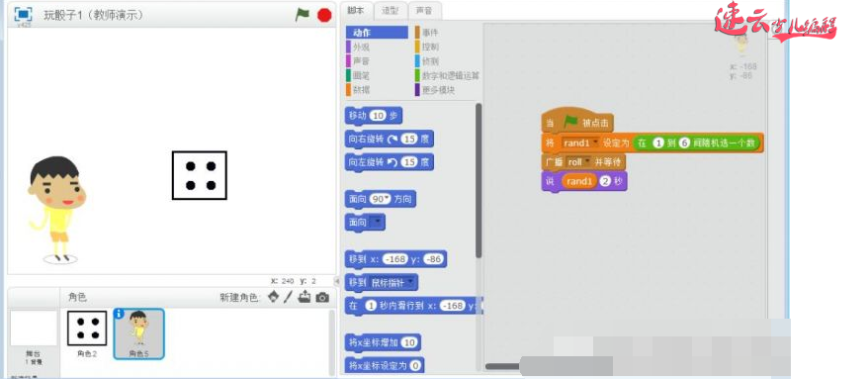Upload a sprite from a file
Image resolution: width=868 pixels, height=379 pixels.
click(x=304, y=298)
